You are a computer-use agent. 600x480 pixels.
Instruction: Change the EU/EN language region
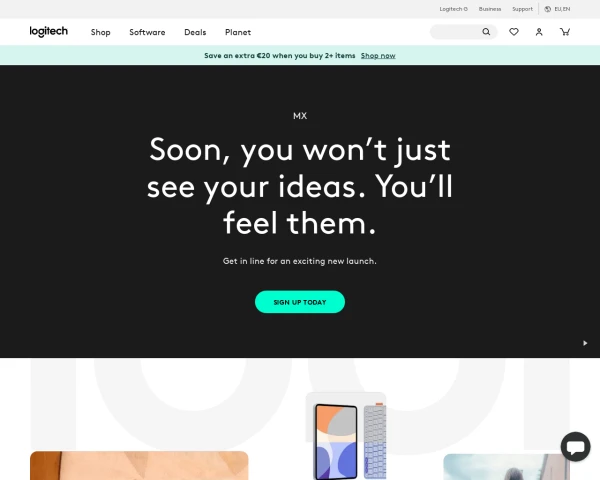[562, 9]
